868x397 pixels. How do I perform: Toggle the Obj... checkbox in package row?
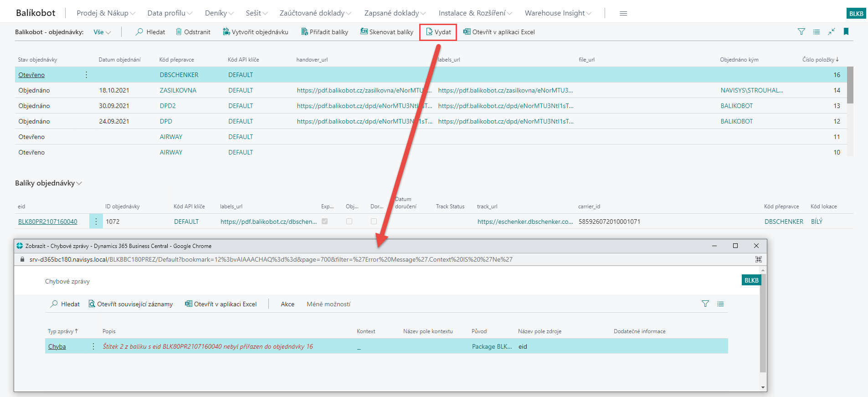point(349,222)
